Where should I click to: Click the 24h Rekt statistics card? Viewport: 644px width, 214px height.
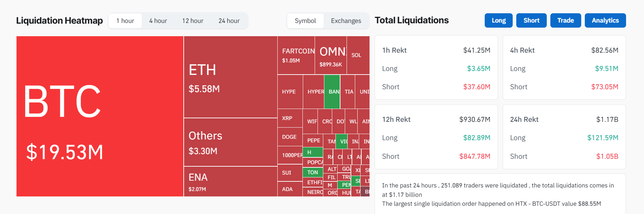click(x=564, y=137)
